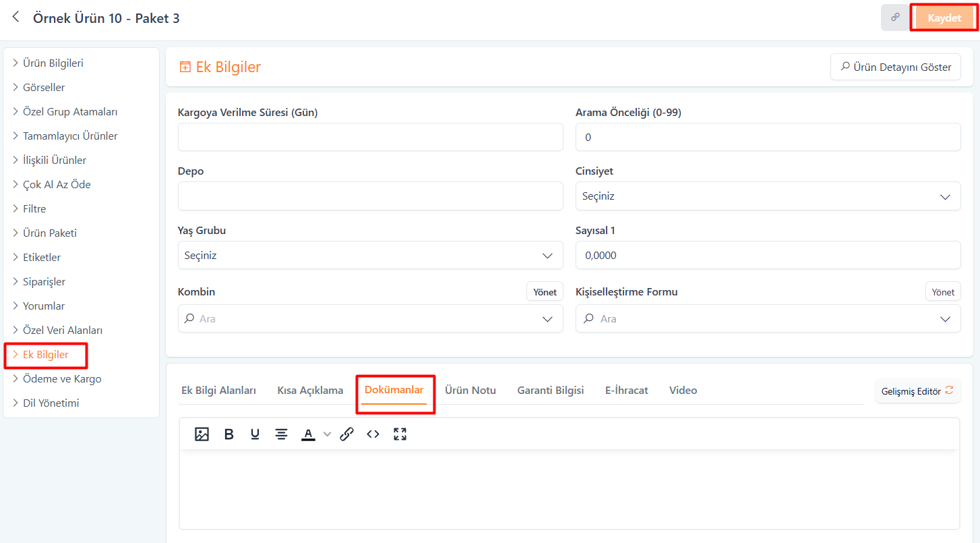Toggle underline formatting in the editor
The image size is (980, 543).
255,434
